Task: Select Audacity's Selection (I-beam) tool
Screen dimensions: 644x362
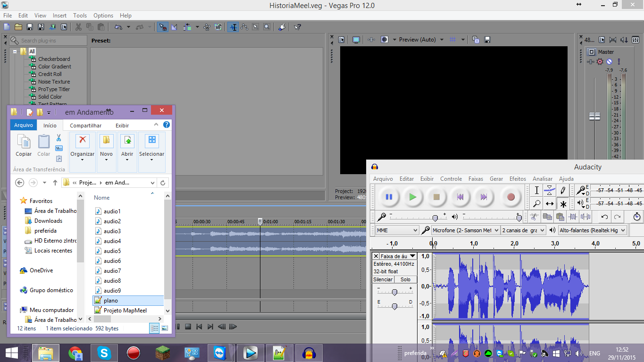Action: [536, 190]
